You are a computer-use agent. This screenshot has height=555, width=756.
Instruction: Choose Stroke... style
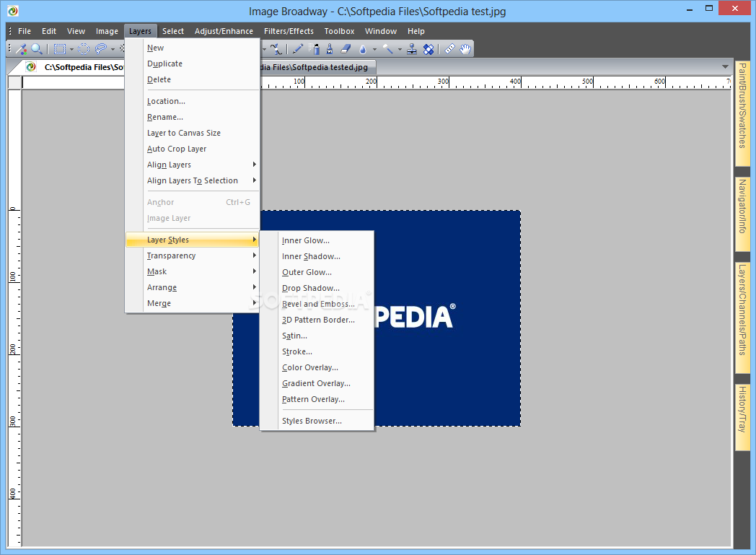(317, 352)
